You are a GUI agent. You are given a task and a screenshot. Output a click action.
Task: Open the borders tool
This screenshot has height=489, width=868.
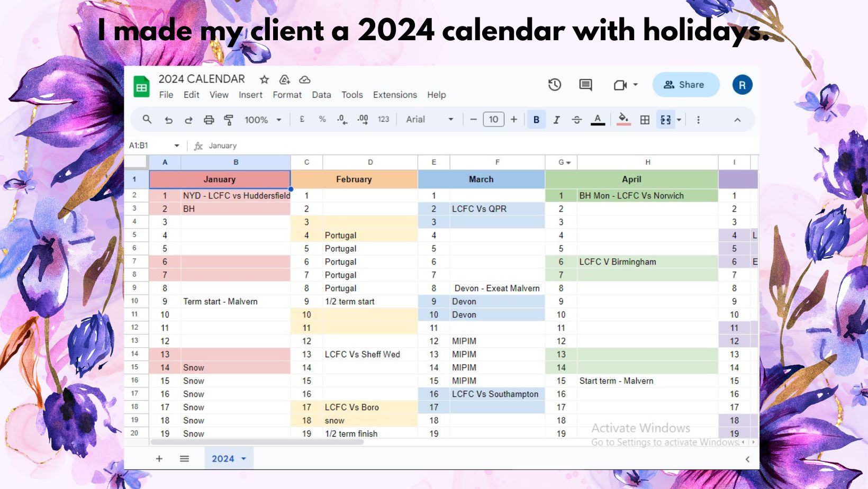click(645, 120)
